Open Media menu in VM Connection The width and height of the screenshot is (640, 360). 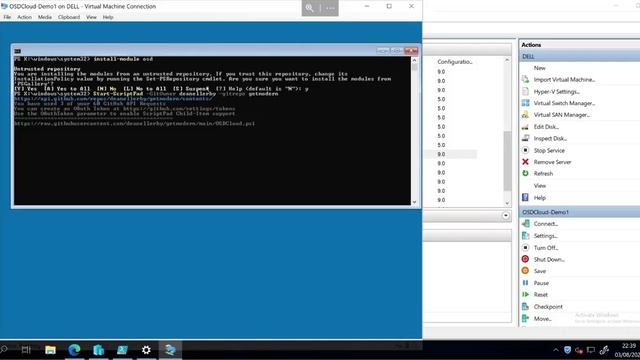point(44,17)
